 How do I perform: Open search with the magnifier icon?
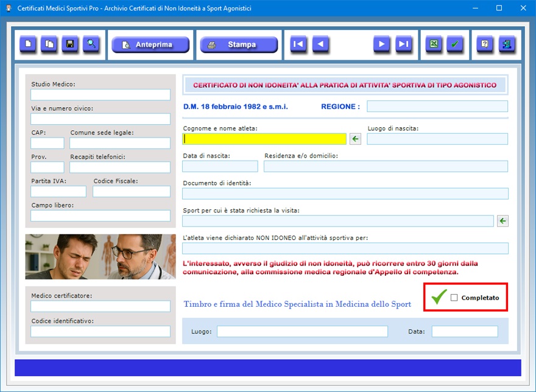point(91,44)
